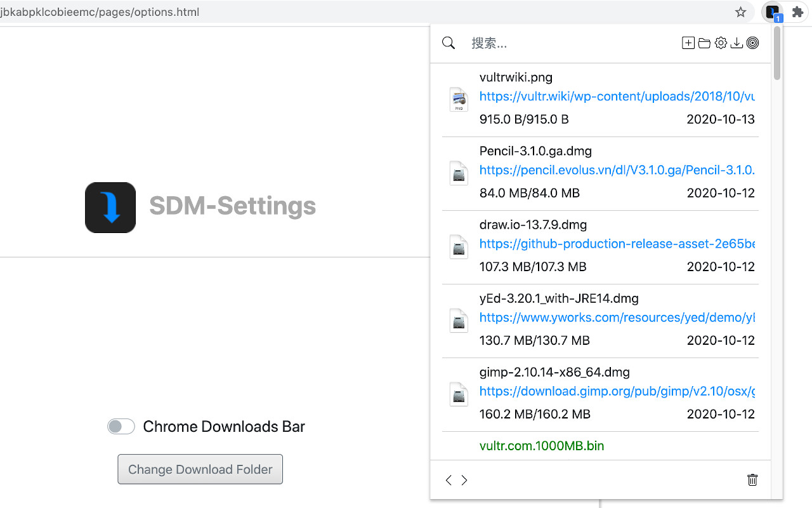Open the download folder icon in the popup toolbar
Screen dimensions: 812x508
click(704, 43)
